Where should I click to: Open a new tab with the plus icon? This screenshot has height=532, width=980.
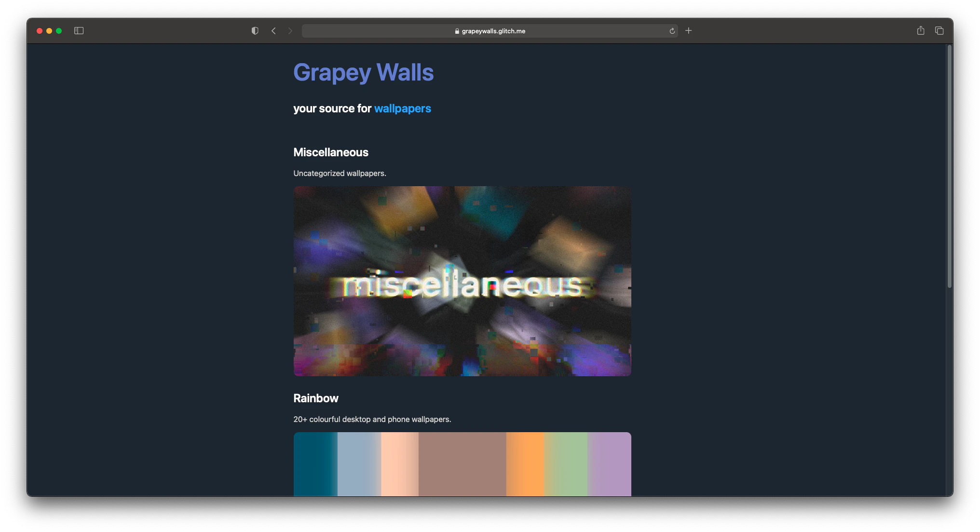point(689,30)
